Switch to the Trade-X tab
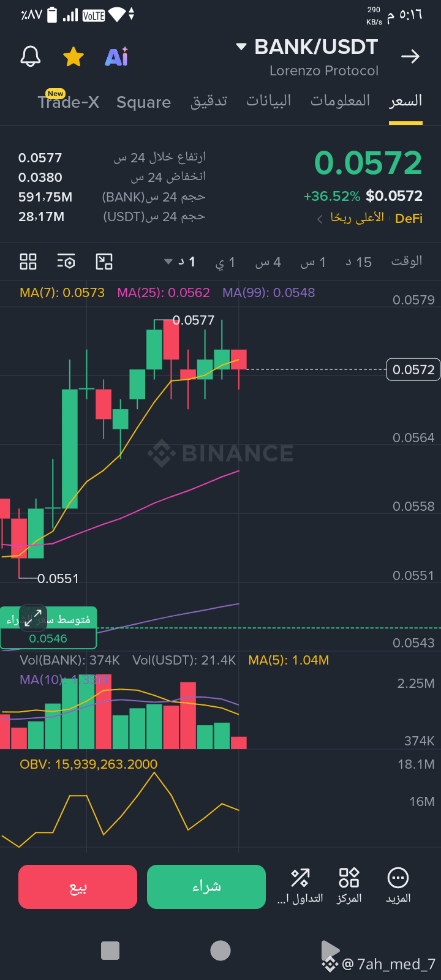441x980 pixels. click(x=68, y=101)
